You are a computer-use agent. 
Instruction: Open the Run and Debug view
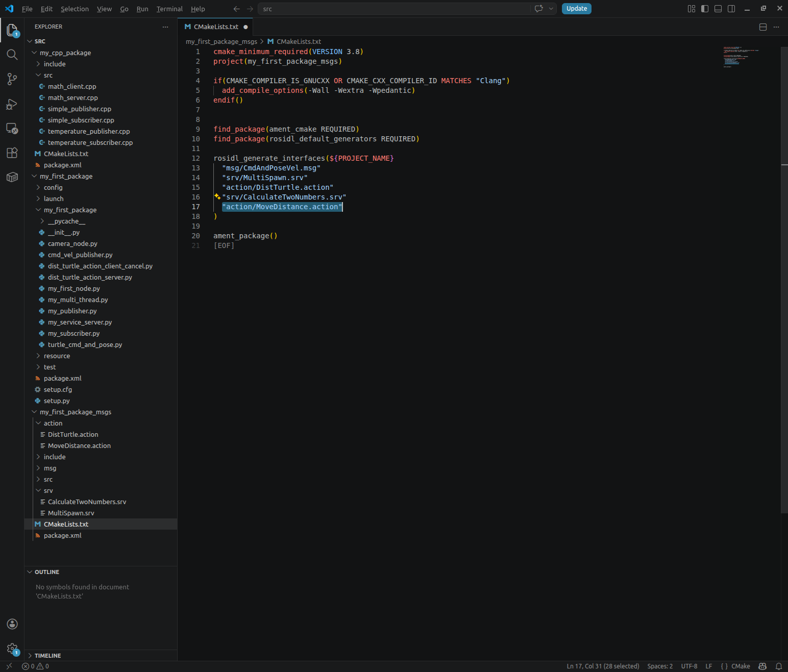(12, 104)
